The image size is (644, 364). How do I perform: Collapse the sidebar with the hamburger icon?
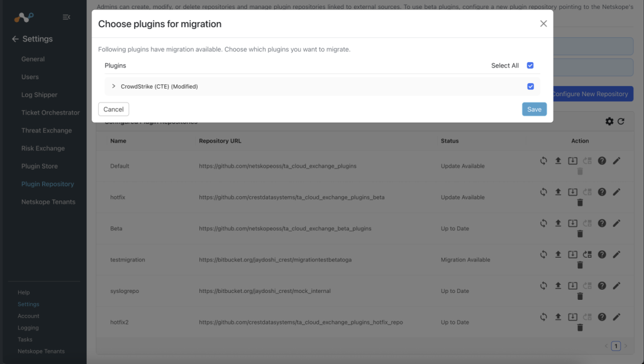pos(66,17)
